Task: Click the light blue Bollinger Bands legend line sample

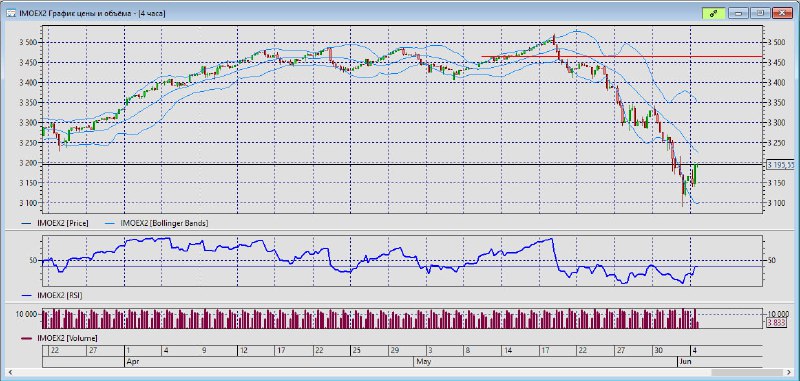Action: coord(111,223)
